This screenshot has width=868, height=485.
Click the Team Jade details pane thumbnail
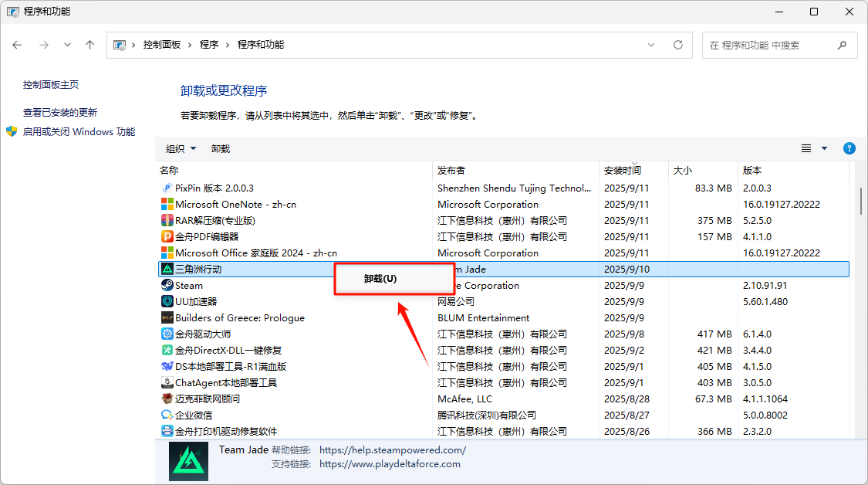[189, 461]
